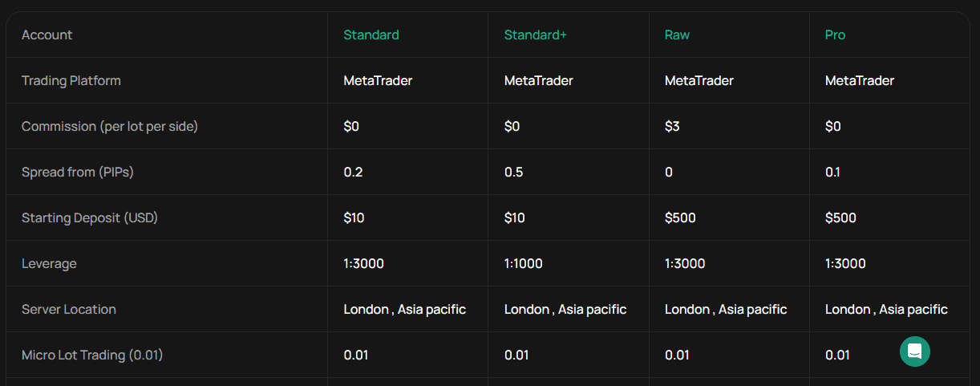Click the Standard+ server location London, Asia pacific
The height and width of the screenshot is (386, 980).
(565, 309)
